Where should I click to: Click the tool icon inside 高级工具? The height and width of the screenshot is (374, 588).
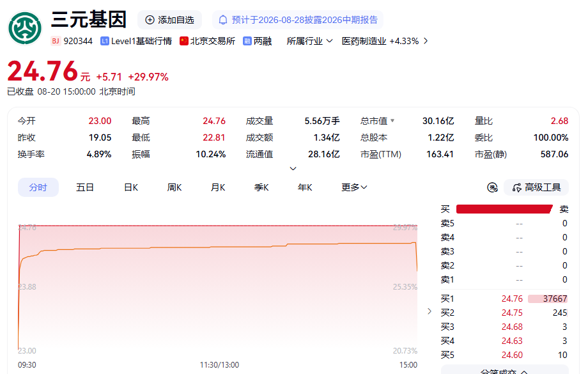pyautogui.click(x=517, y=187)
